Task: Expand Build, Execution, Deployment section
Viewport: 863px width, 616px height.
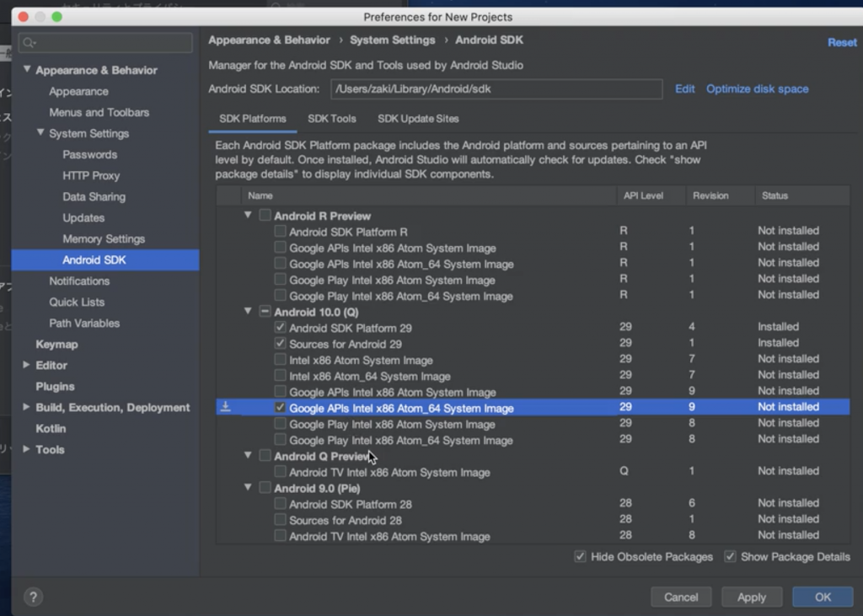Action: (x=26, y=407)
